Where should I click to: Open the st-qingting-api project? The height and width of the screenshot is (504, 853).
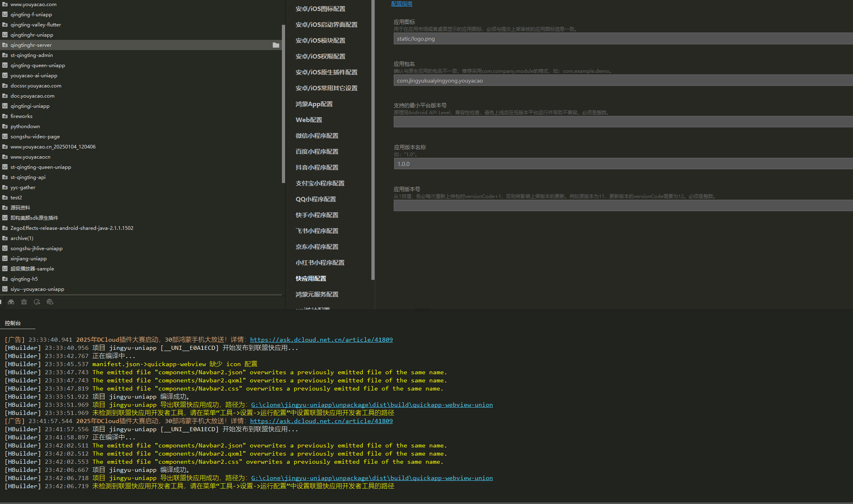(x=28, y=177)
